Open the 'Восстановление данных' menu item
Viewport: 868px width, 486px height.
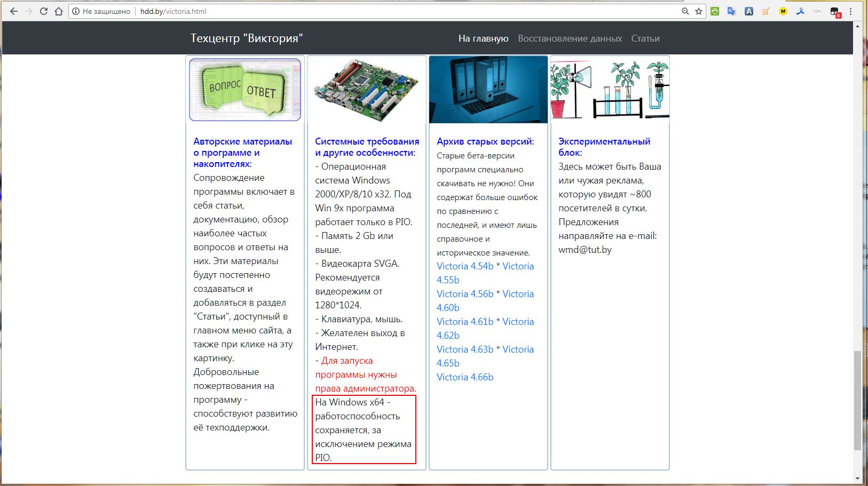570,38
